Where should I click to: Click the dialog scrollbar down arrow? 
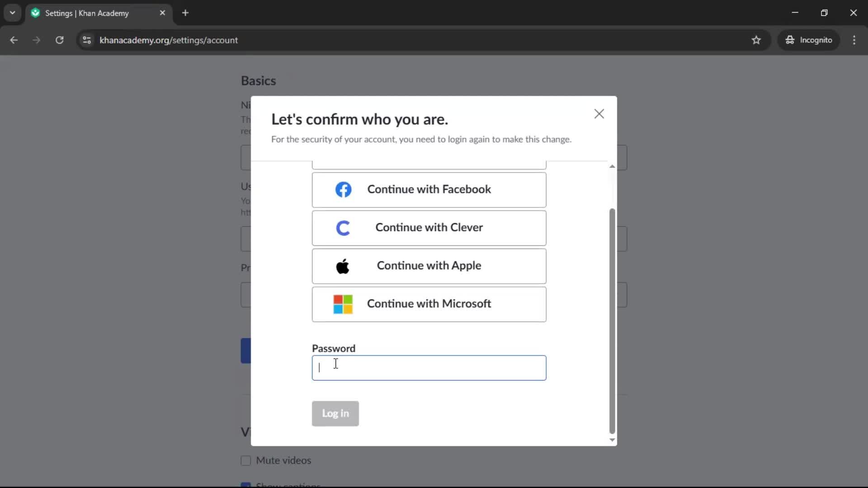point(612,440)
